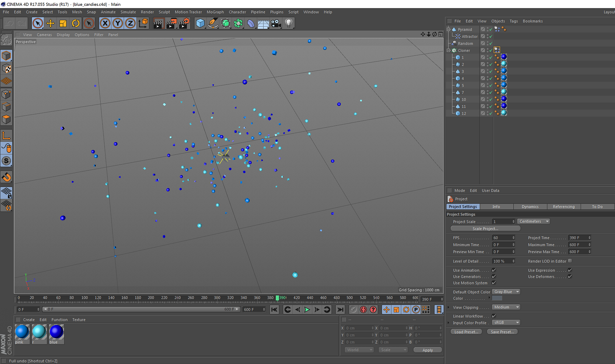Toggle X-axis lock icon

pyautogui.click(x=105, y=23)
